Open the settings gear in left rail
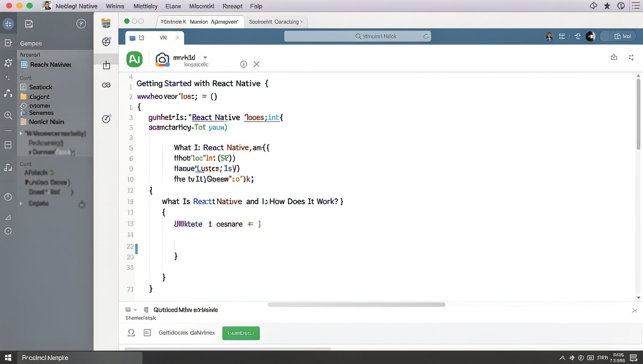Image resolution: width=643 pixels, height=364 pixels. pyautogui.click(x=8, y=63)
